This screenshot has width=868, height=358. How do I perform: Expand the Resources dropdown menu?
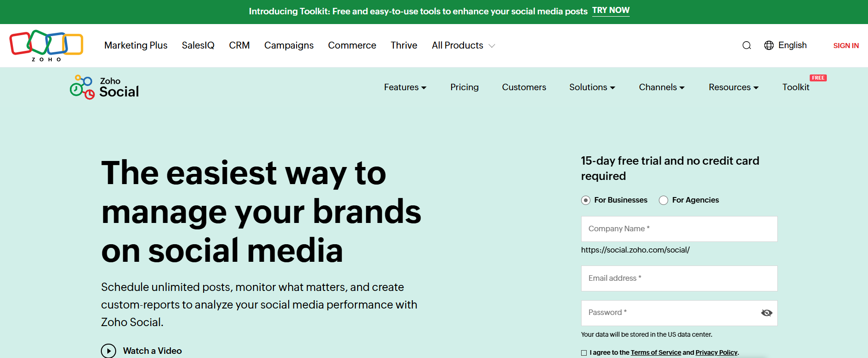point(733,87)
